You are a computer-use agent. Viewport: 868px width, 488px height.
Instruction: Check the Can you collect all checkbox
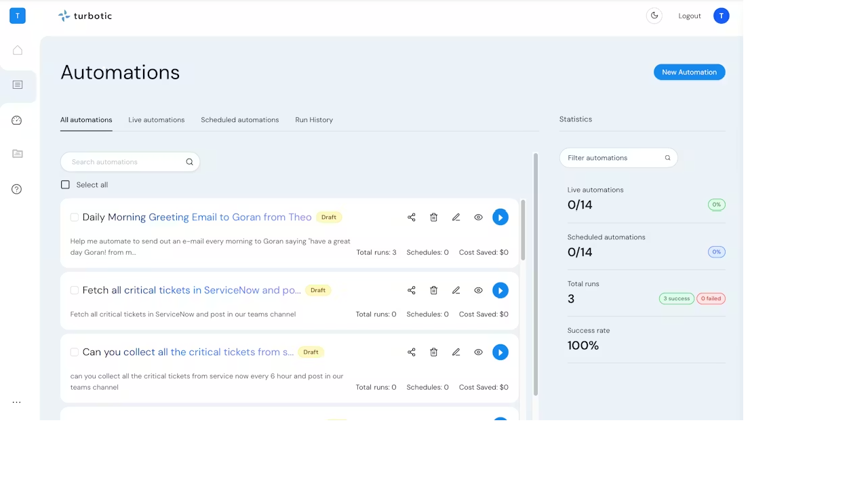point(75,352)
